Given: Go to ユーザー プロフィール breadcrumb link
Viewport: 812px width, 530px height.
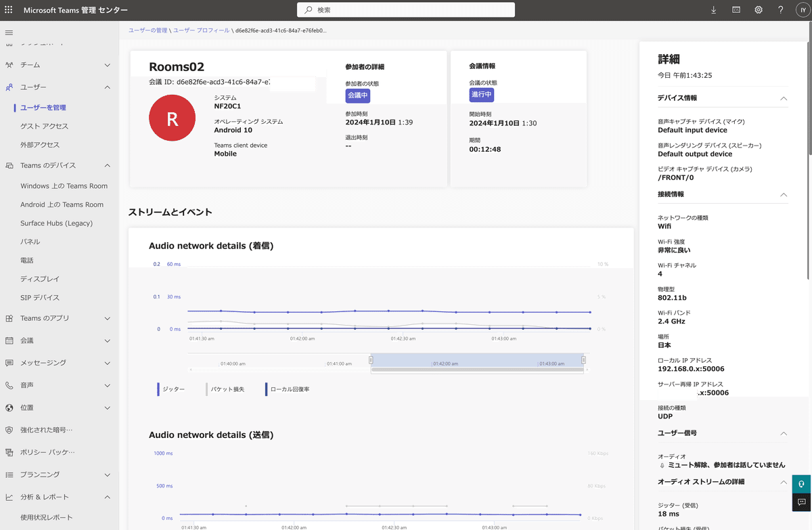Looking at the screenshot, I should [x=201, y=30].
